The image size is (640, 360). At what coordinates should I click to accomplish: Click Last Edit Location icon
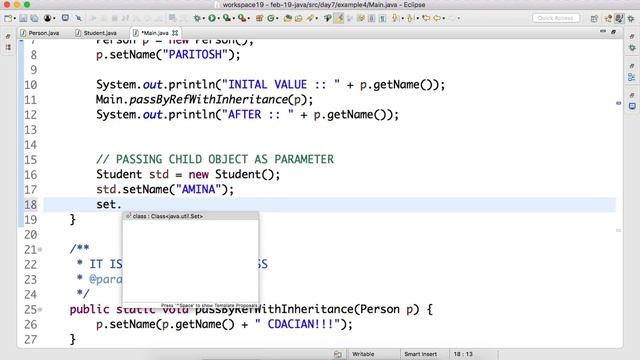426,18
